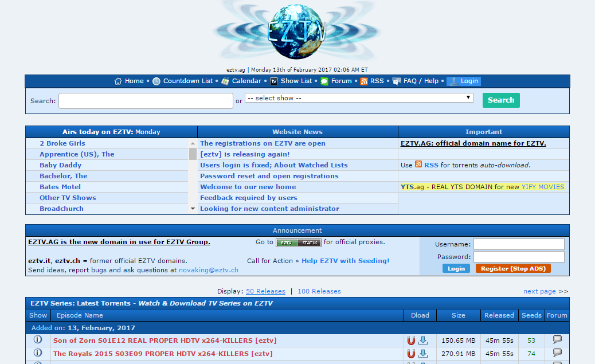The height and width of the screenshot is (364, 595).
Task: Click the Home house icon
Action: coord(118,81)
